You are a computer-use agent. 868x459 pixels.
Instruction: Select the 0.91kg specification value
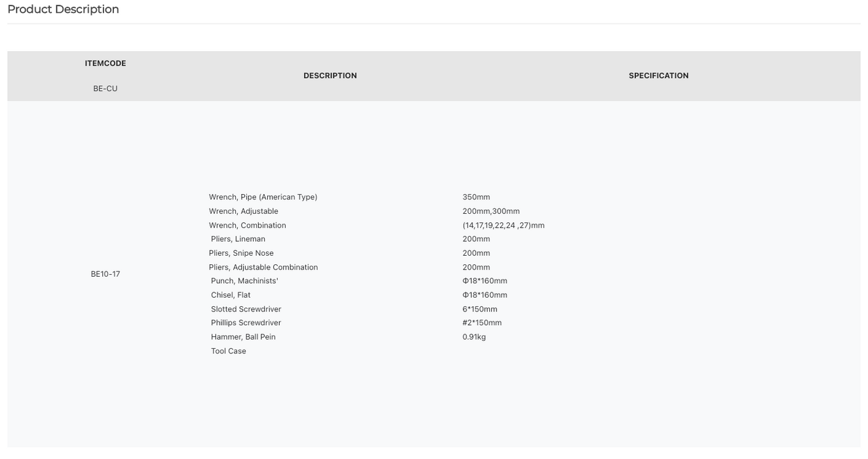click(474, 337)
